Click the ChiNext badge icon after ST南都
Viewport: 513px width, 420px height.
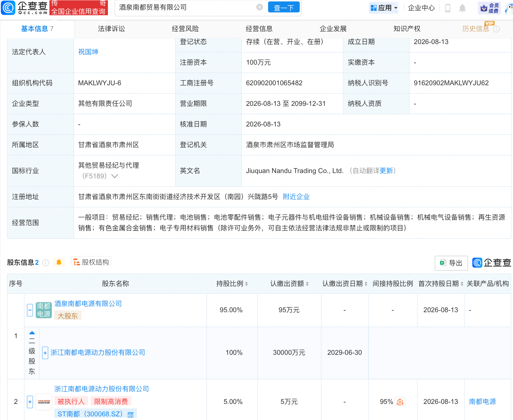tap(131, 415)
